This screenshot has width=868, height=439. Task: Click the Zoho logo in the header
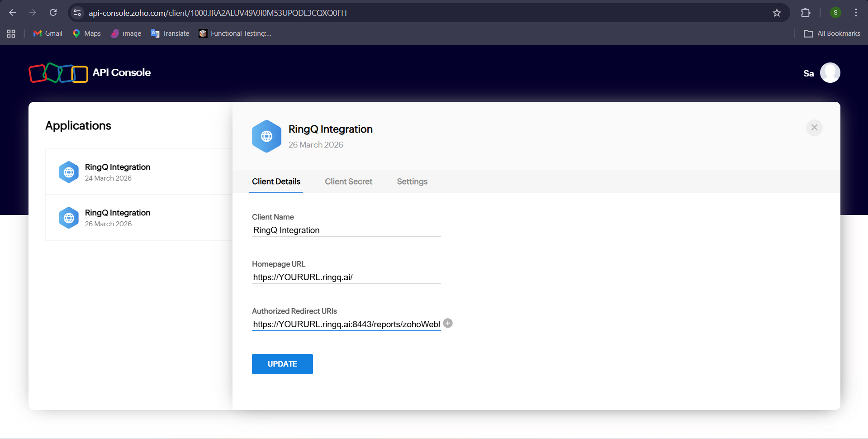pos(58,73)
